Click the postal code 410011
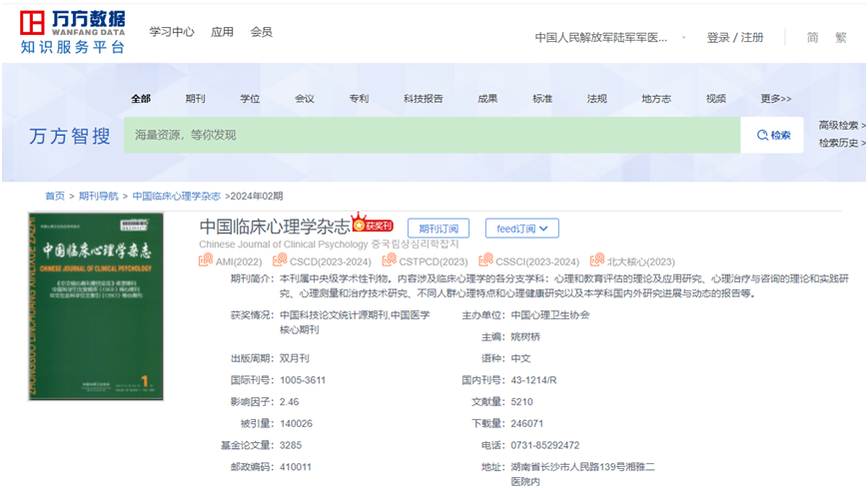 [x=296, y=467]
